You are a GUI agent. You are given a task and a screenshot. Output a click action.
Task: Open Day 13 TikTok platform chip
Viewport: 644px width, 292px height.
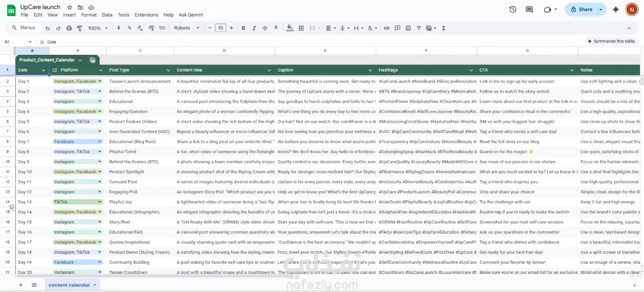77,202
